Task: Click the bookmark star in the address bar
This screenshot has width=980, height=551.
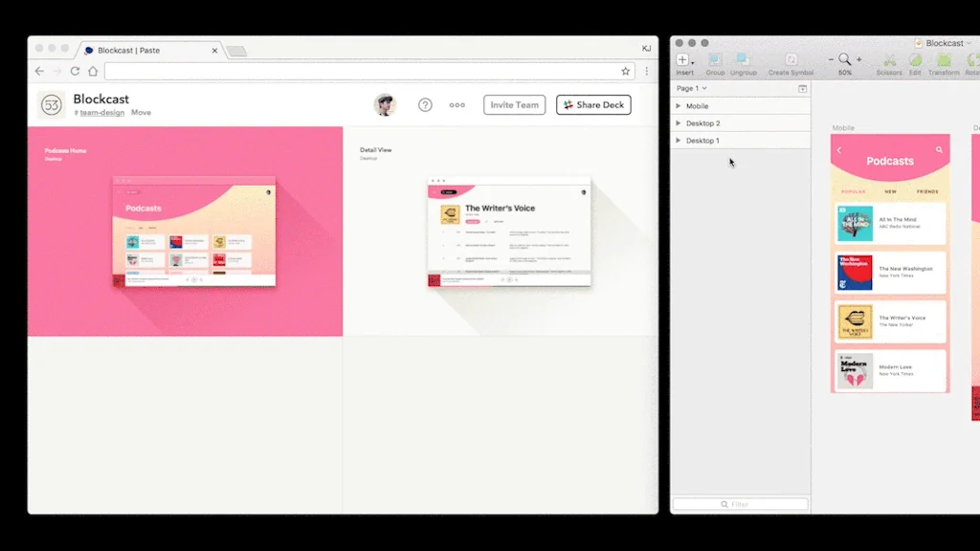Action: 624,71
